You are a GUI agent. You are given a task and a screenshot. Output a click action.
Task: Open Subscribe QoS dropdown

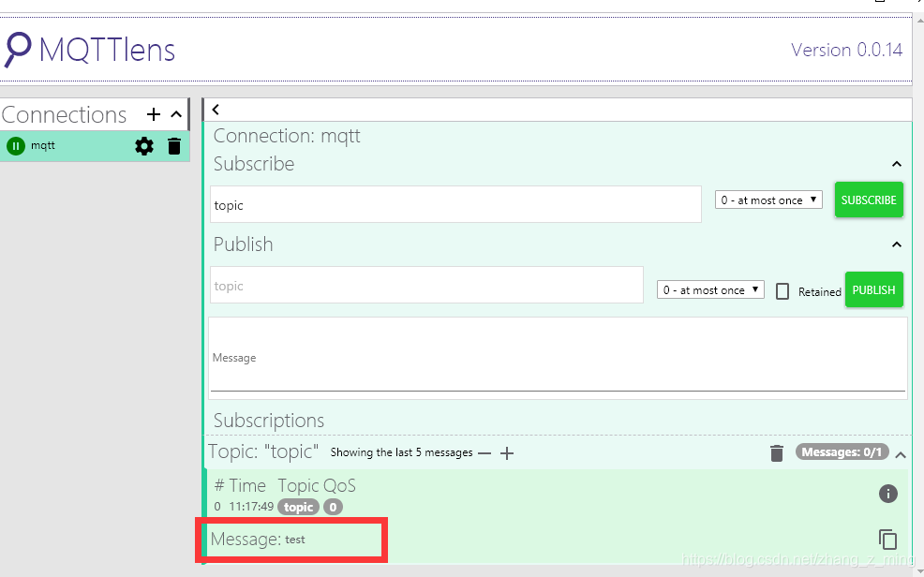click(768, 200)
